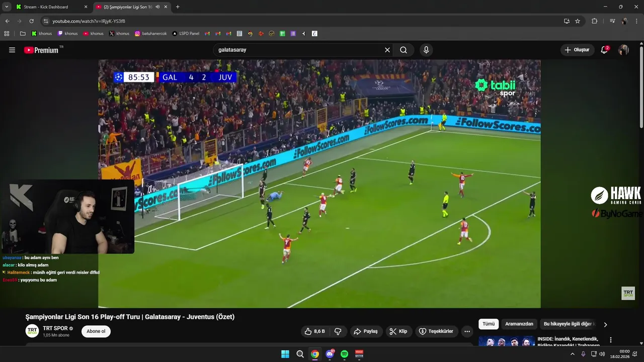Open the TRT SPOR channel name link
The image size is (644, 362).
click(55, 328)
